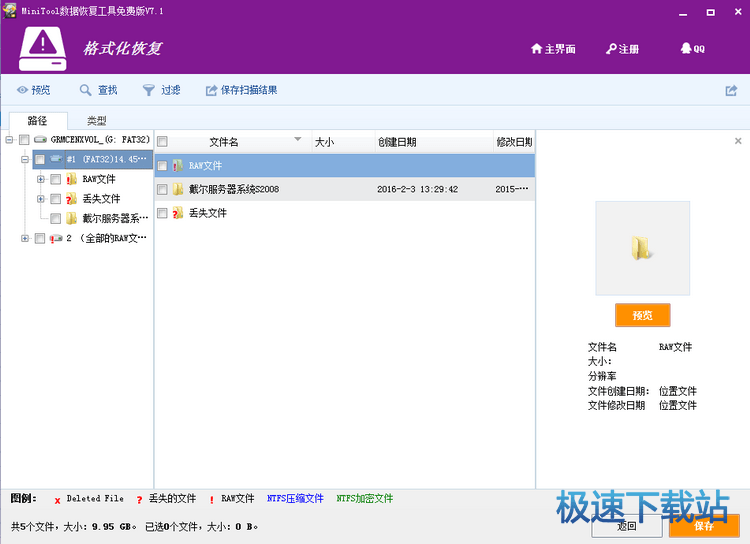Click the 返回 button
Viewport: 750px width, 544px height.
point(626,526)
